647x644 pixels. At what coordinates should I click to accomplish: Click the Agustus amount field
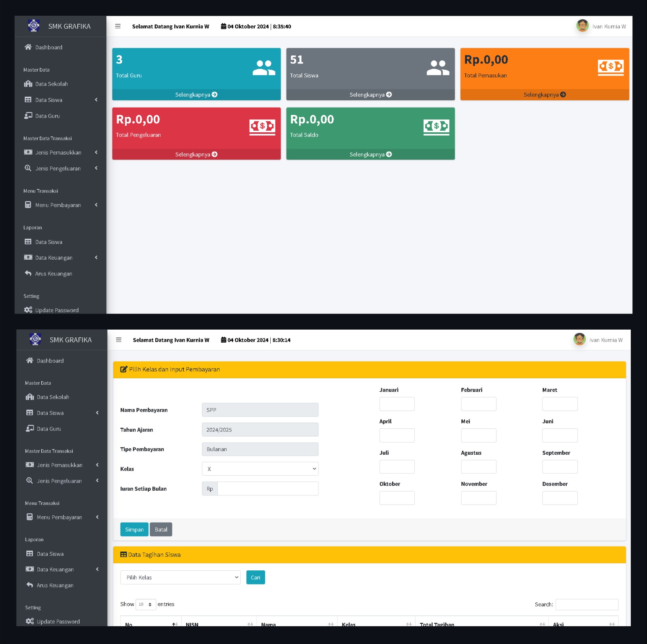(x=479, y=467)
